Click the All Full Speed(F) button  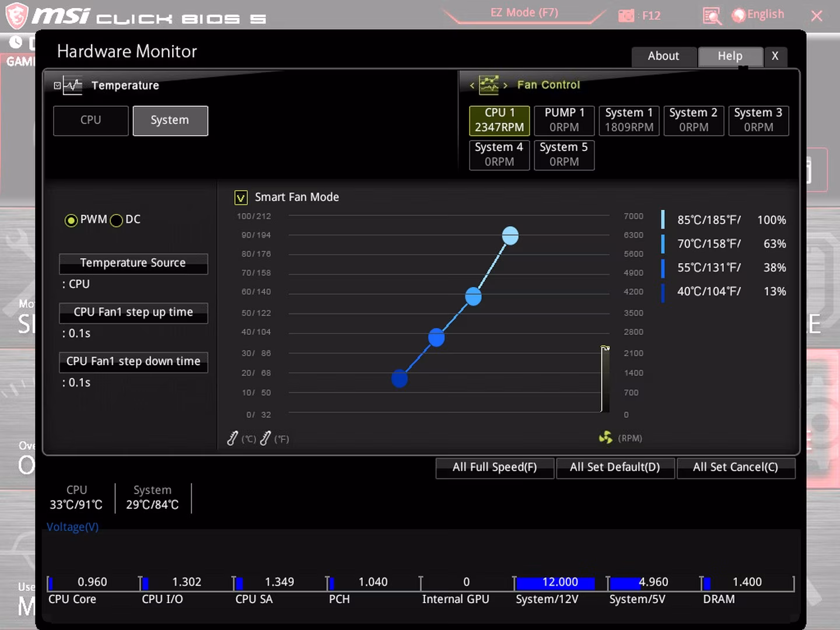[495, 468]
